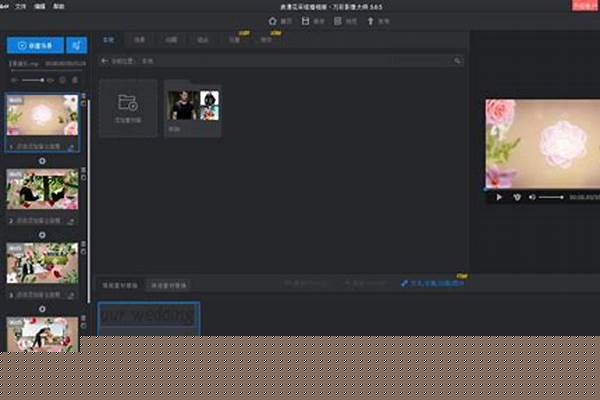The height and width of the screenshot is (400, 600).
Task: Click the upper small icon right of the first scene
Action: pyautogui.click(x=83, y=96)
